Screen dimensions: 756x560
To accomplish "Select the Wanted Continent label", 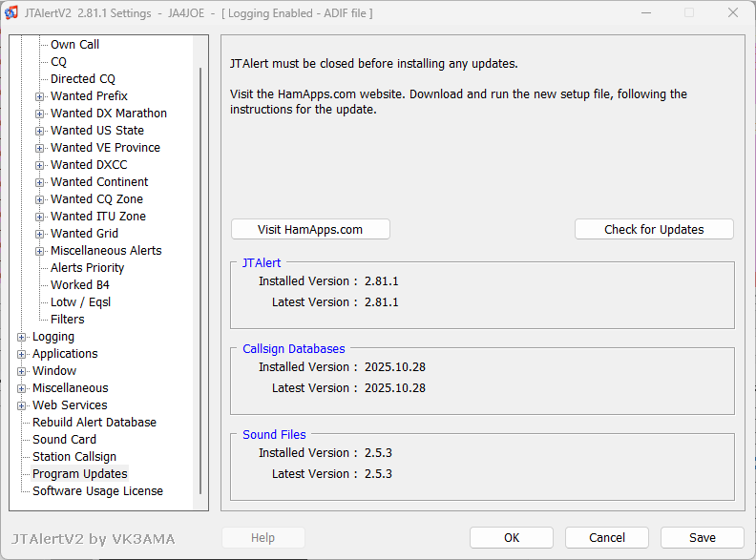I will pos(99,182).
